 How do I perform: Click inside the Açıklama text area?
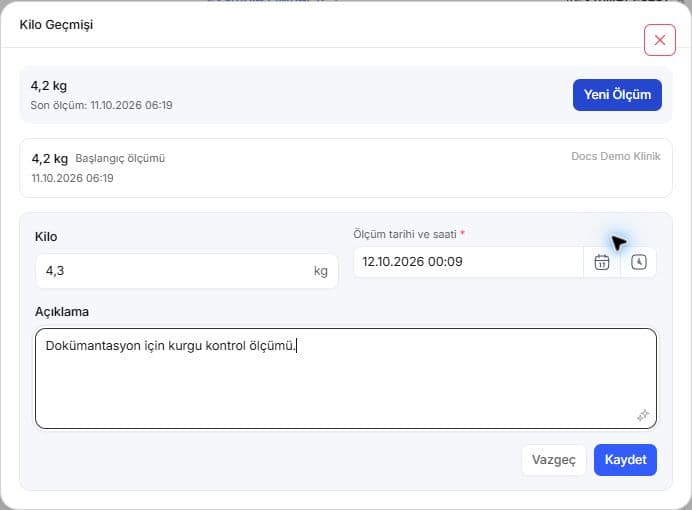pyautogui.click(x=346, y=378)
